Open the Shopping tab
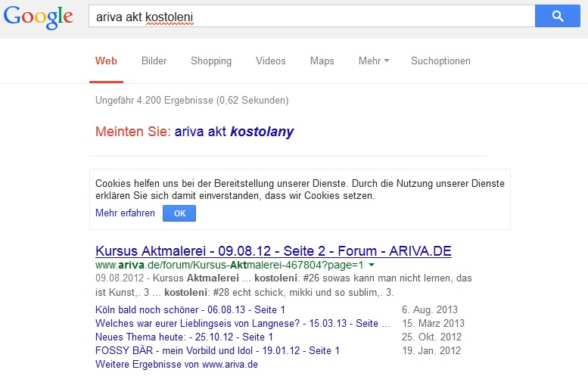The height and width of the screenshot is (376, 588). 211,61
